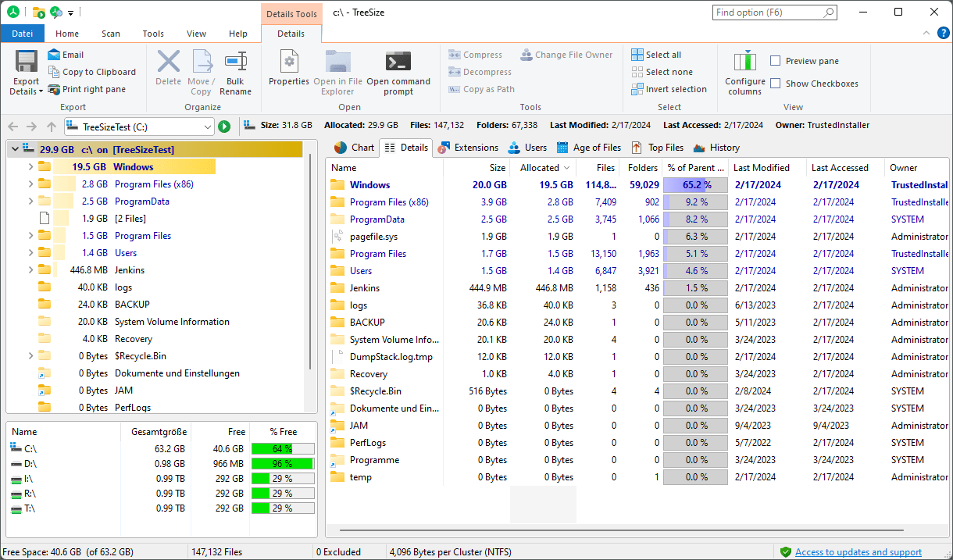Click Open in File Explorer
The width and height of the screenshot is (953, 560).
coord(338,73)
